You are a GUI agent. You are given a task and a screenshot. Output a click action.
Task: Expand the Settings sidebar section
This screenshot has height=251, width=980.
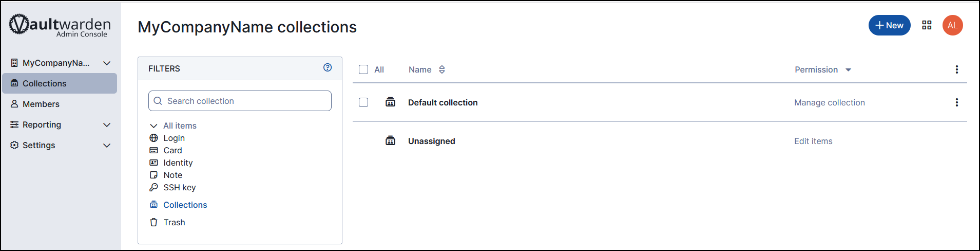pos(107,145)
